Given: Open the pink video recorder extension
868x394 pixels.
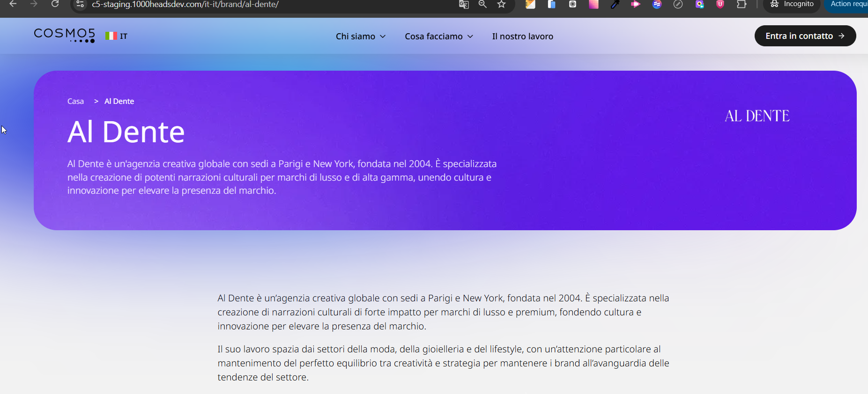Looking at the screenshot, I should pos(636,4).
